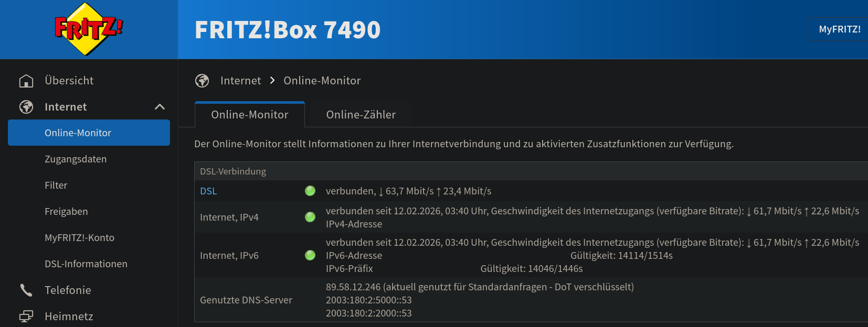Go to Filter settings
This screenshot has width=868, height=327.
click(56, 186)
